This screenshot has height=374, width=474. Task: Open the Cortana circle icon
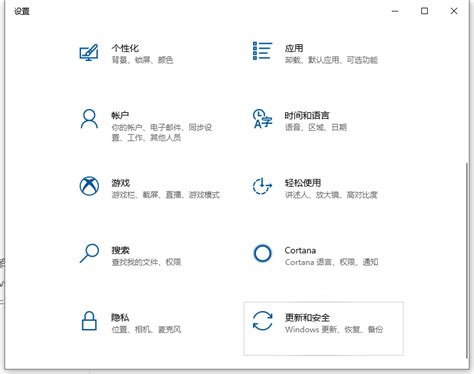click(262, 254)
